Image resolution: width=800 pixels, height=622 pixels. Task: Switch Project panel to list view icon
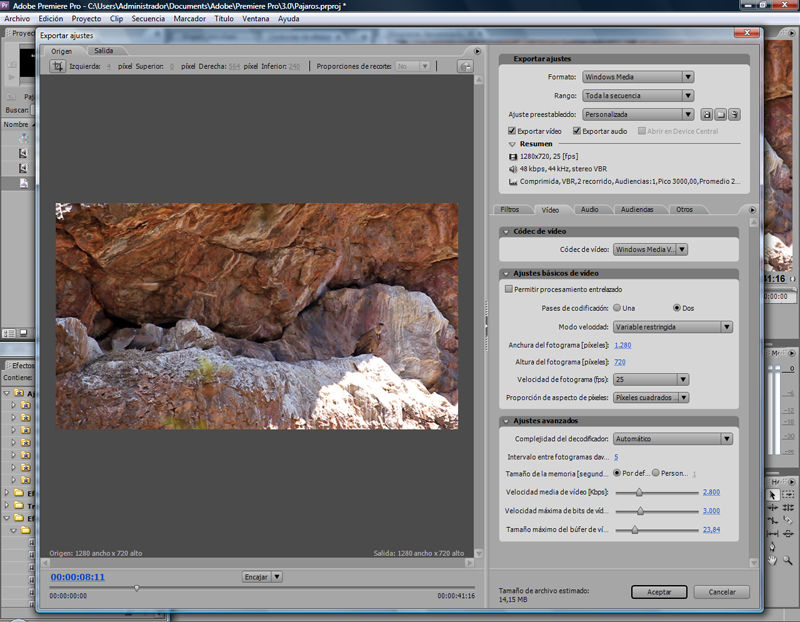click(9, 333)
